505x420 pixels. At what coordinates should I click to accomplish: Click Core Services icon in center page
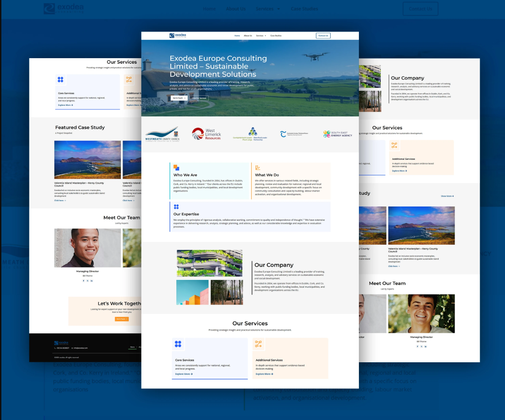point(178,344)
